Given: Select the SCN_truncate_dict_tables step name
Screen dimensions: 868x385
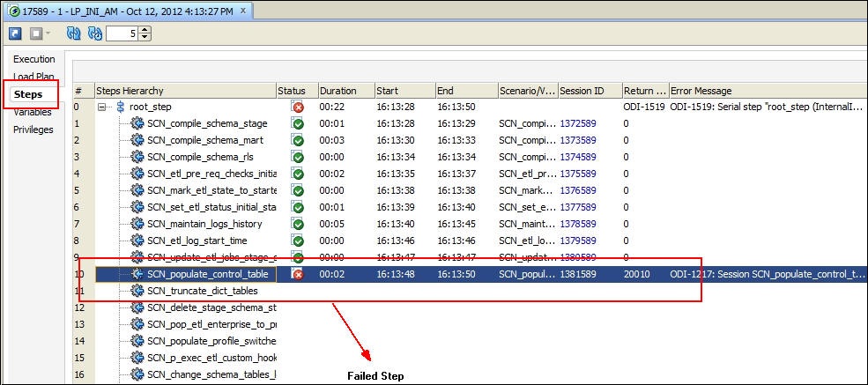Looking at the screenshot, I should (x=203, y=291).
